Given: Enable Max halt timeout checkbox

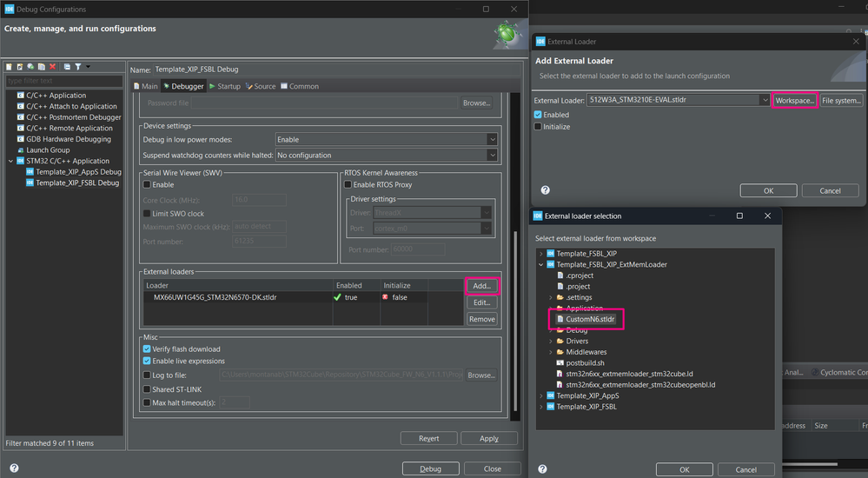Looking at the screenshot, I should (x=147, y=402).
